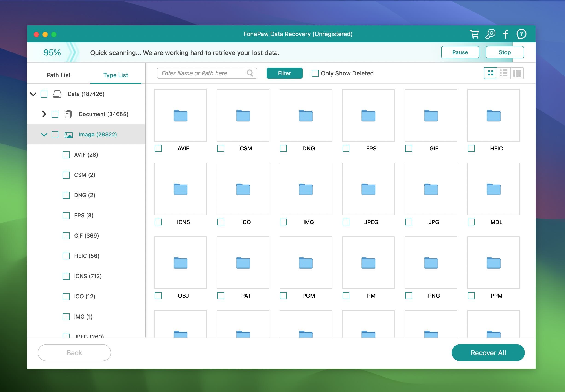Screen dimensions: 565x392
Task: Expand the Document type list
Action: pos(43,114)
